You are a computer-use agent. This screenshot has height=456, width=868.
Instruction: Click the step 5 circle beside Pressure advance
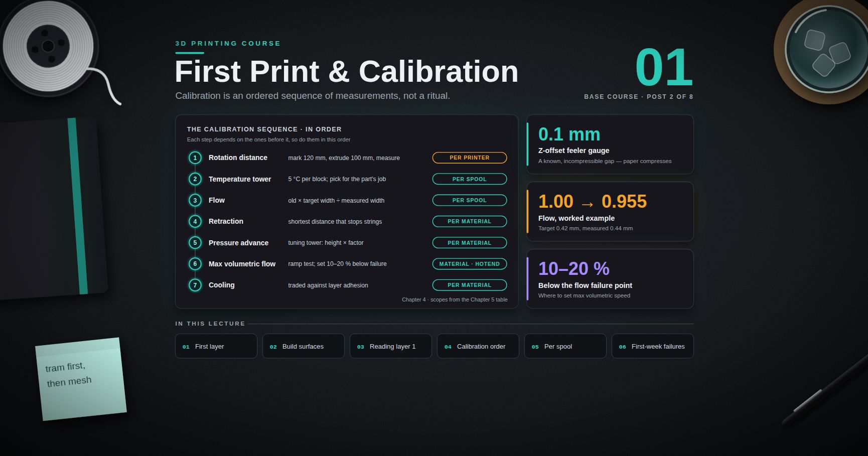point(195,243)
